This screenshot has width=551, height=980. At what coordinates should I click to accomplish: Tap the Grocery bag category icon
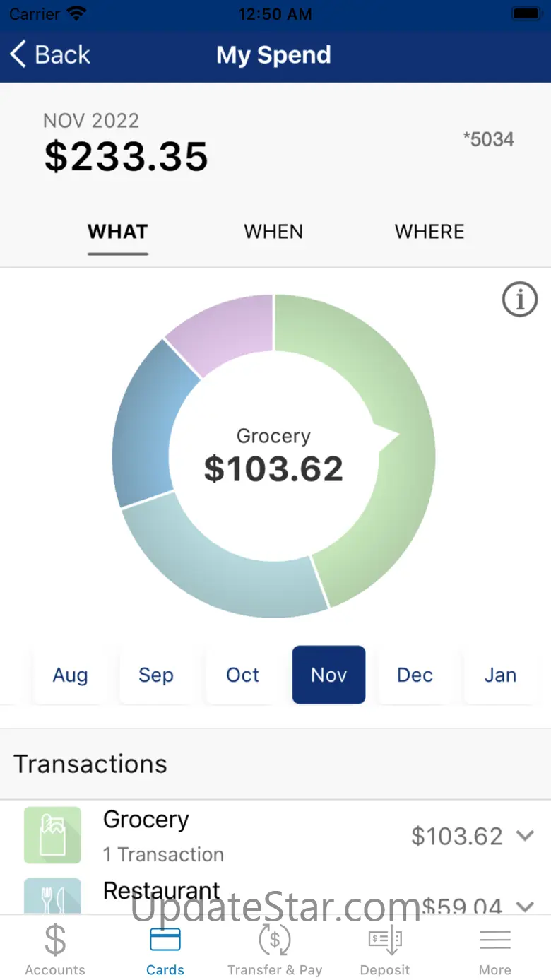(x=53, y=835)
